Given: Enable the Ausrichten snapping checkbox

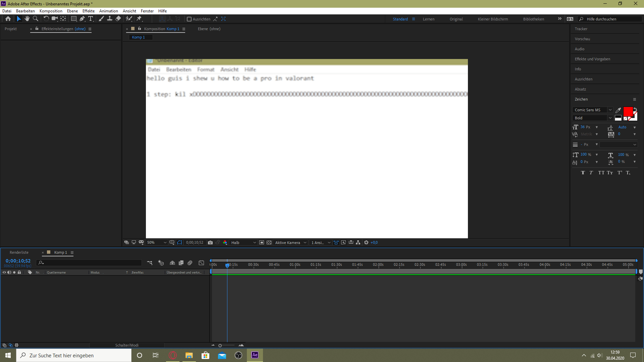Looking at the screenshot, I should 189,19.
